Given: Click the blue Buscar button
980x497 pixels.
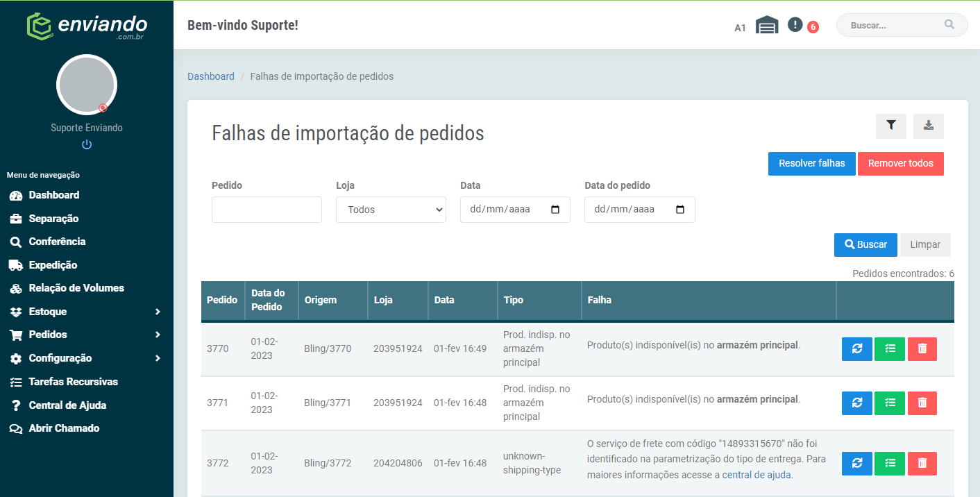Looking at the screenshot, I should tap(865, 245).
